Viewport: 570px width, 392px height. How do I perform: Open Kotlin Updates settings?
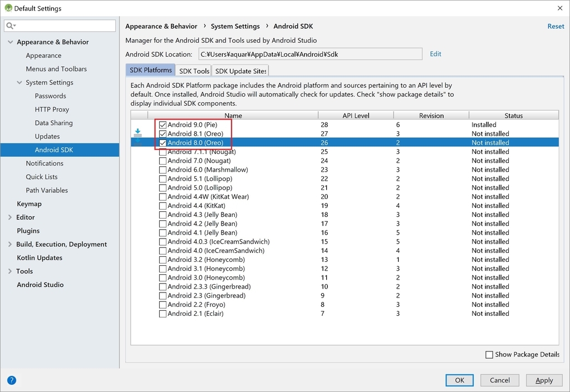(40, 257)
